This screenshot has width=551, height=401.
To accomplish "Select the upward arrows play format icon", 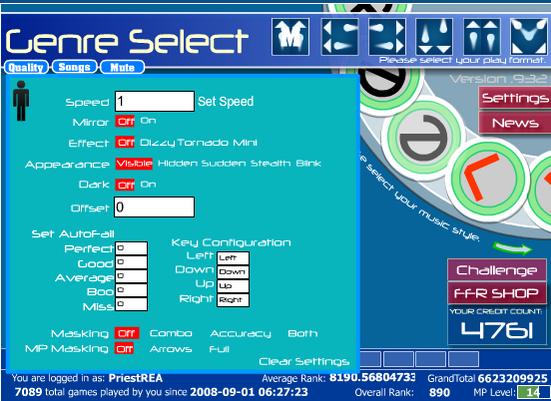I will [x=482, y=37].
